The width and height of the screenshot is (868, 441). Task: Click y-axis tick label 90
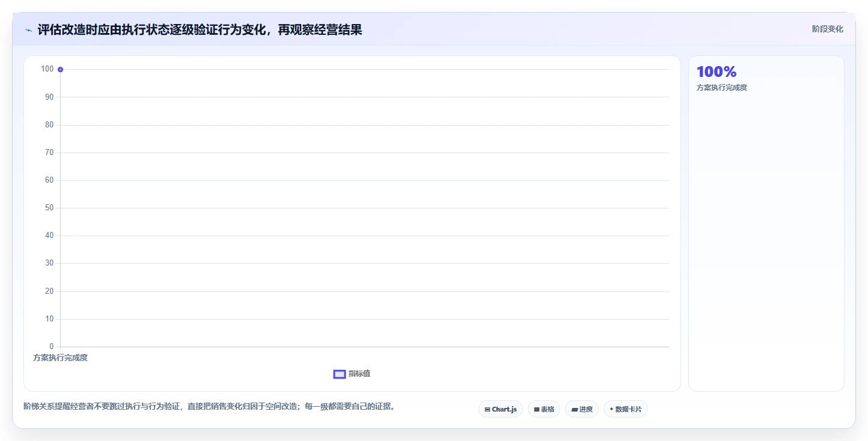49,97
